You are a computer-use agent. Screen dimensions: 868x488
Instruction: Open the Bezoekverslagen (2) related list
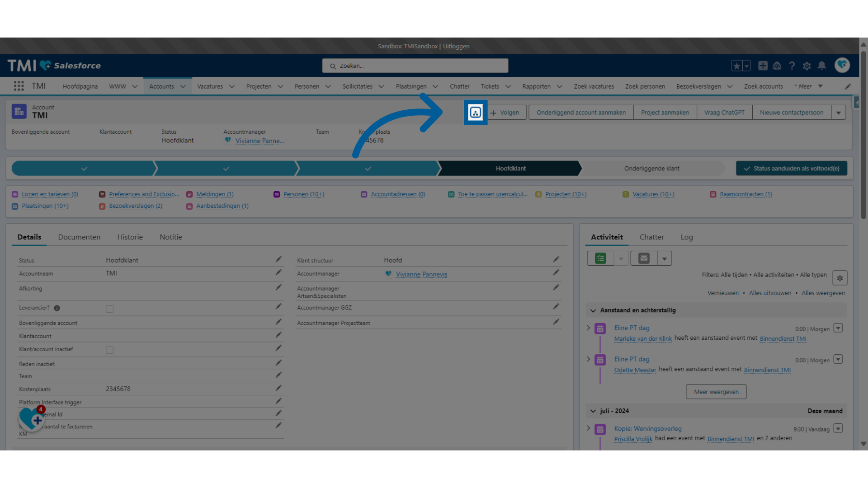click(x=136, y=206)
